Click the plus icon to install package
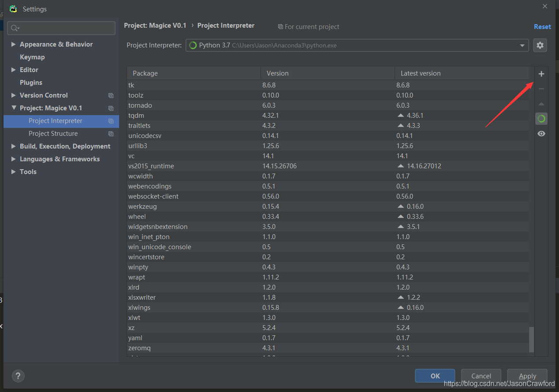Viewport: 559px width, 392px height. 541,74
